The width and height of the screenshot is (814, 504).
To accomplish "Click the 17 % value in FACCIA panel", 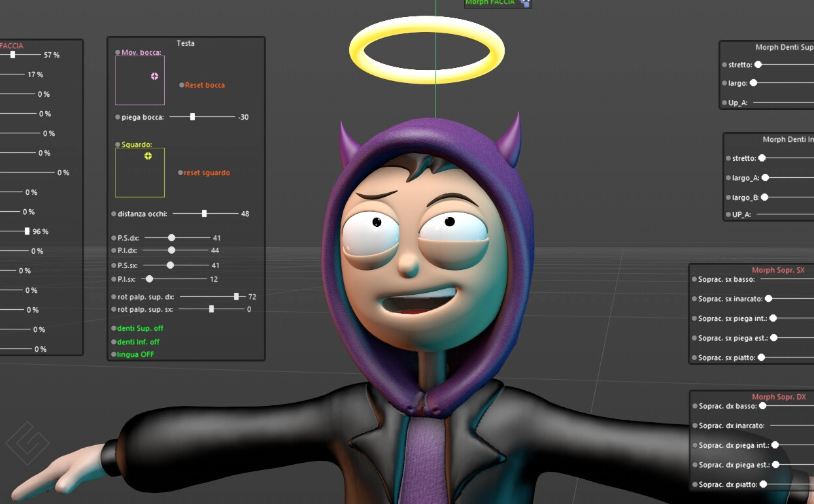I will [x=35, y=75].
